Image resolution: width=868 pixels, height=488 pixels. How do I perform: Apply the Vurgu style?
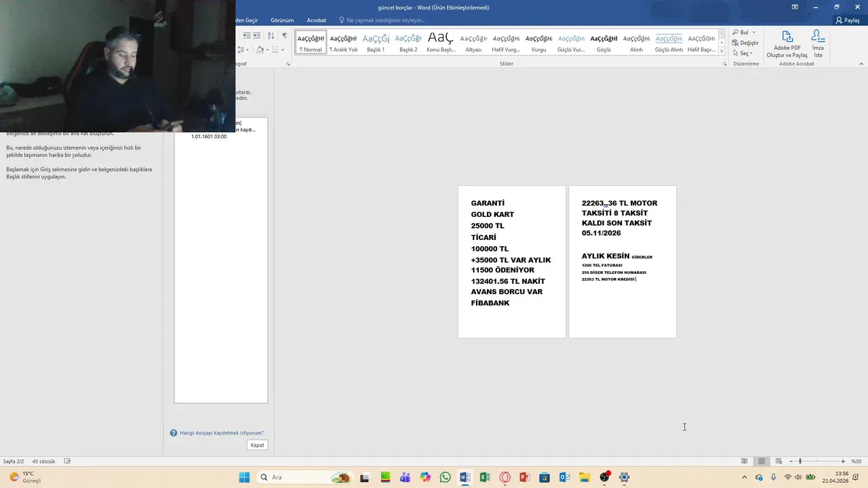538,42
